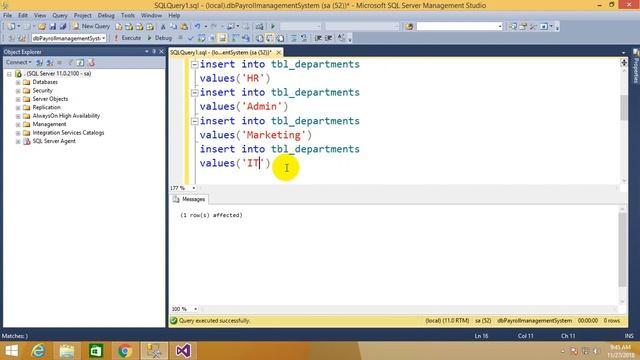This screenshot has height=360, width=640.
Task: Click the Undo arrow icon
Action: pos(198,27)
